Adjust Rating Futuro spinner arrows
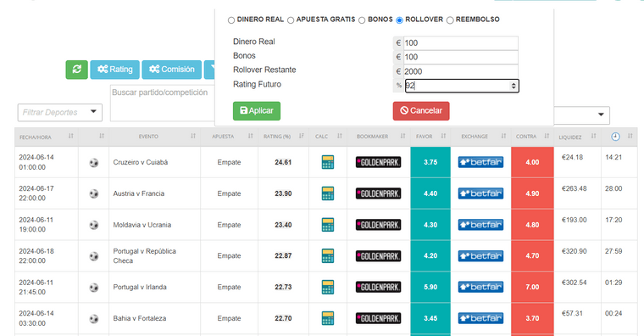 [x=514, y=86]
